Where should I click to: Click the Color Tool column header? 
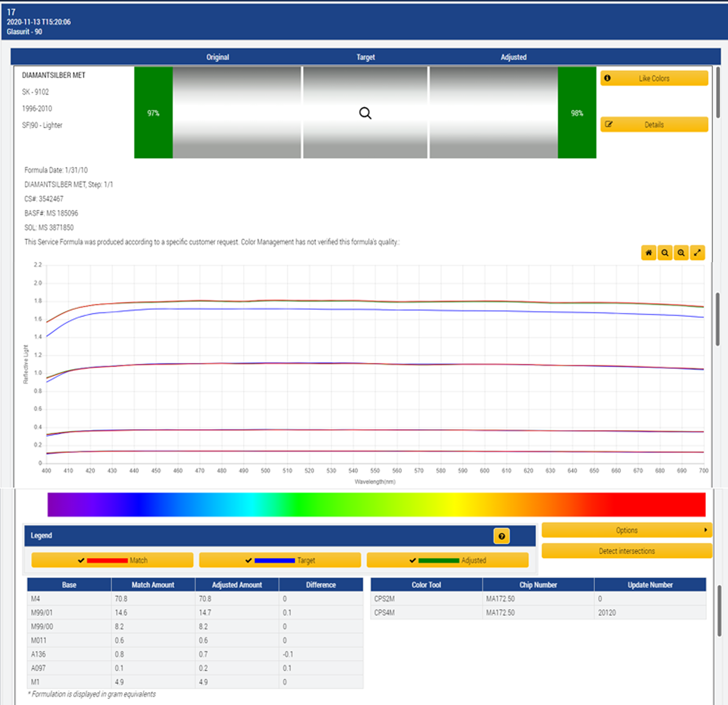[426, 585]
